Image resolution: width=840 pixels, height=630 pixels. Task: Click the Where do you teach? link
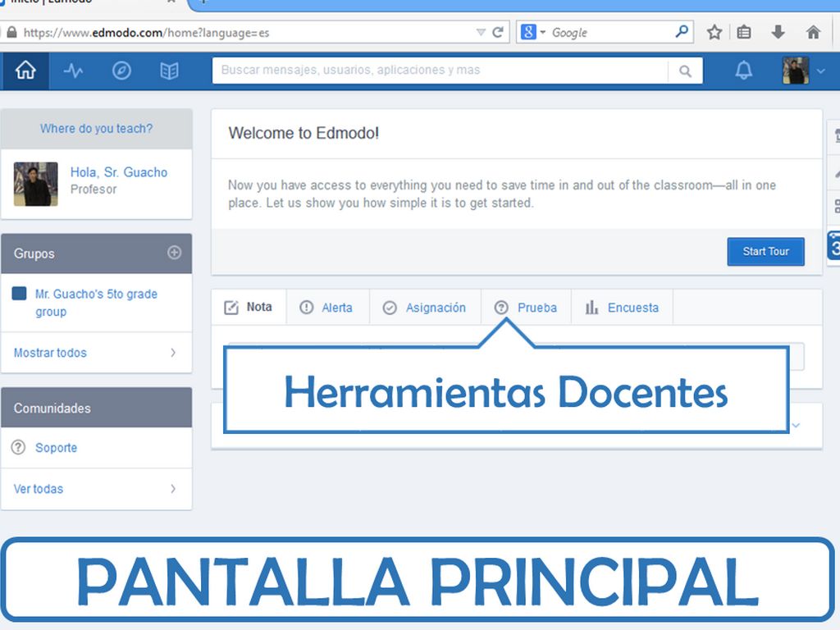point(96,129)
